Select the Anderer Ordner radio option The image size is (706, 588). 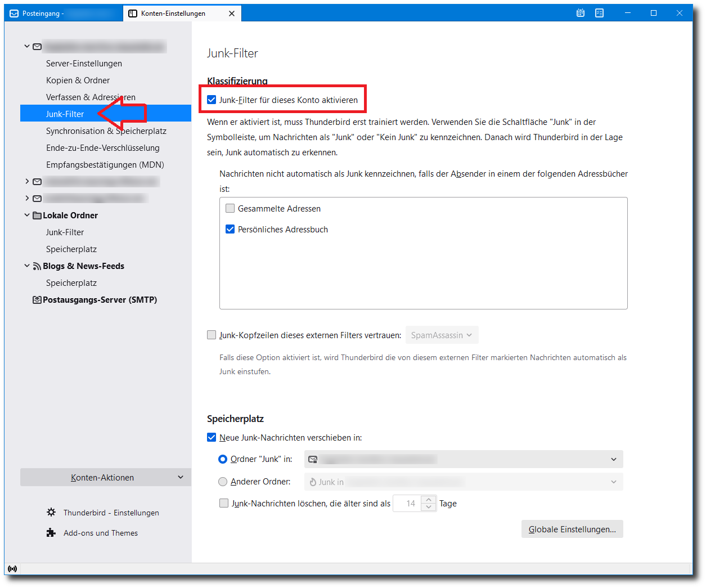223,482
